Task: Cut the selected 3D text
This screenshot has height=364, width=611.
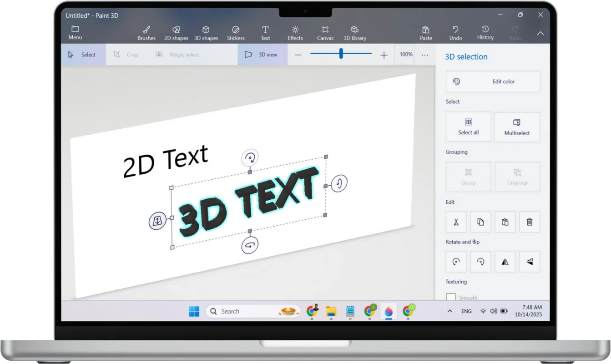Action: pos(456,222)
